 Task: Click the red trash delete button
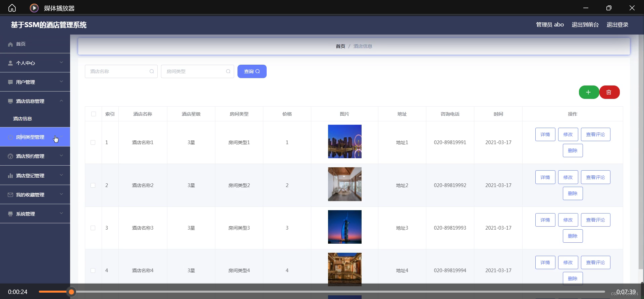(x=609, y=92)
